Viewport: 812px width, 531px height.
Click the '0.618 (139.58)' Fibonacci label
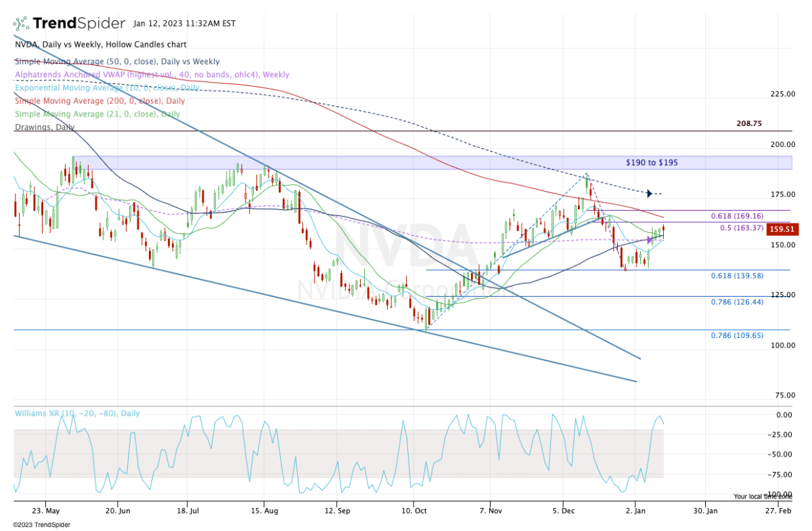click(736, 276)
